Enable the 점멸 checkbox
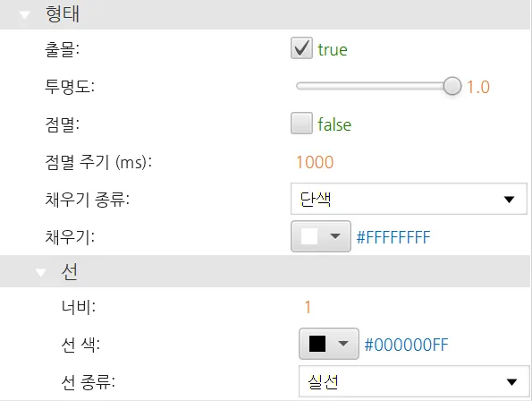This screenshot has height=401, width=532. coord(301,123)
